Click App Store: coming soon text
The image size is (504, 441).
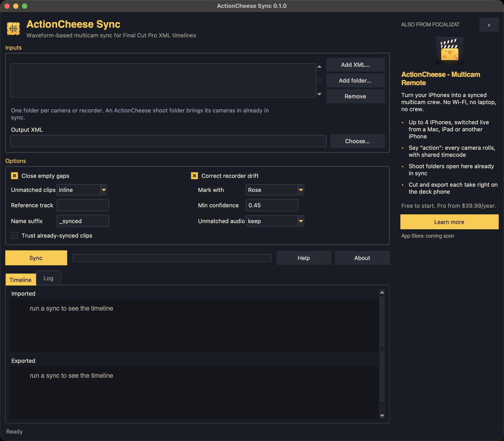click(427, 236)
